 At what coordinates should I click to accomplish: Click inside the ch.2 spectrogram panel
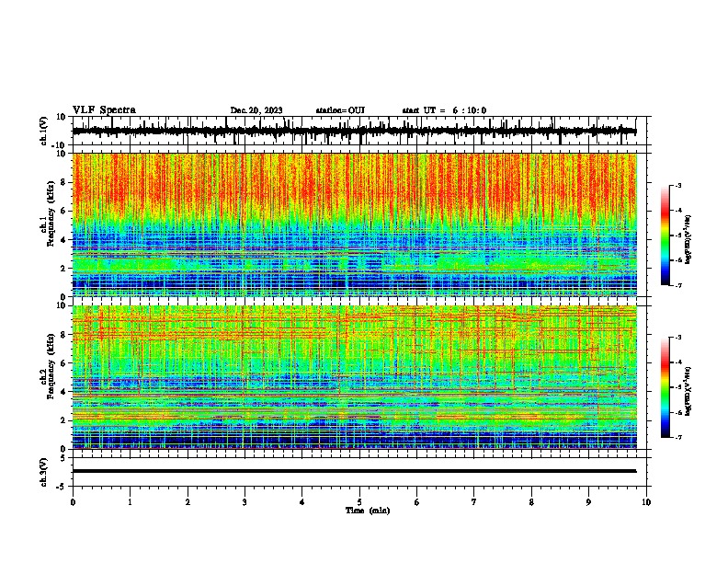[x=354, y=377]
